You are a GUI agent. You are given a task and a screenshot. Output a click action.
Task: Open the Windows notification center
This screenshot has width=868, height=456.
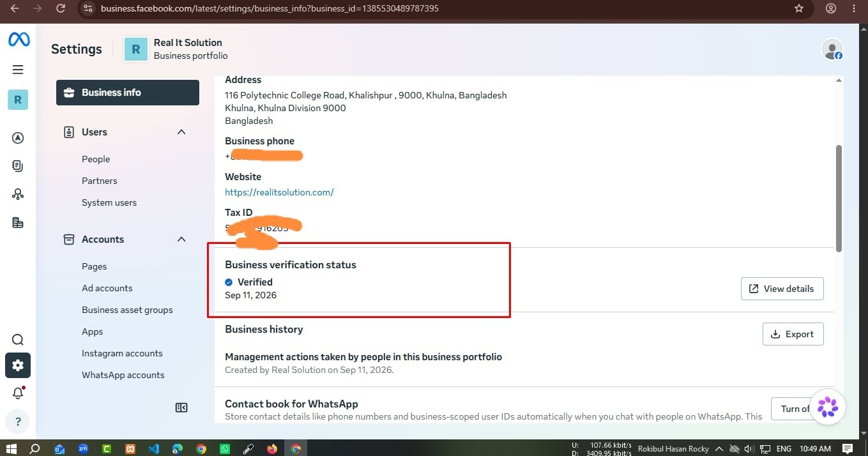coord(848,448)
